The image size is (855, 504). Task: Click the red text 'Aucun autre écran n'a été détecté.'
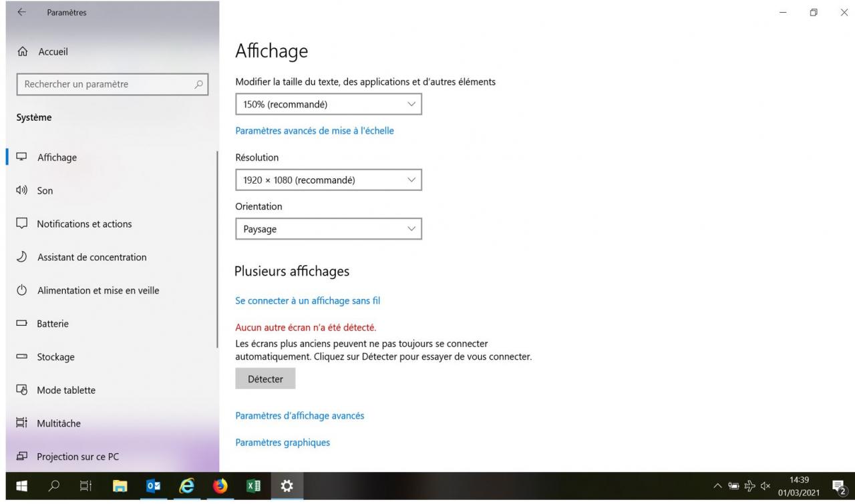click(306, 327)
